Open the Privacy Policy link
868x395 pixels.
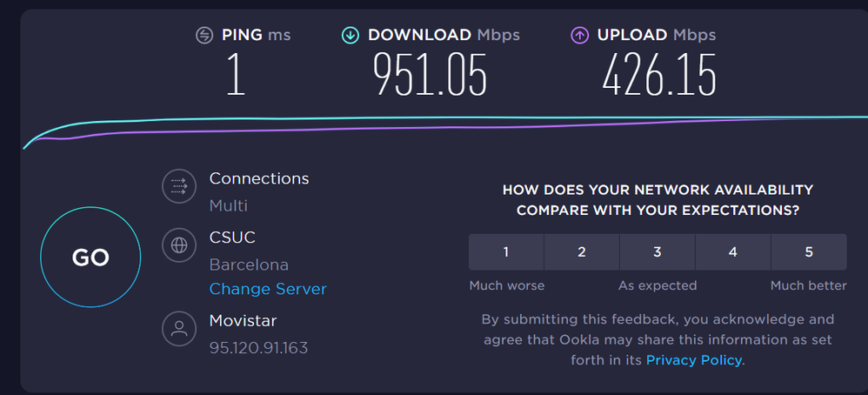[x=694, y=359]
